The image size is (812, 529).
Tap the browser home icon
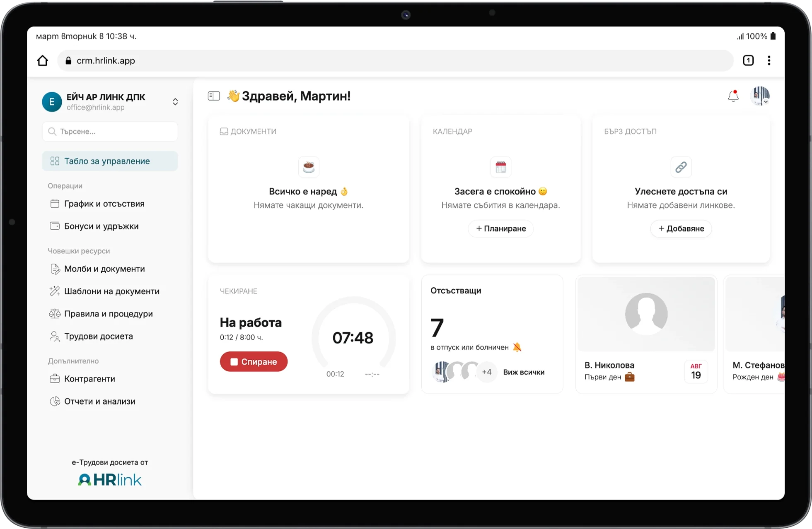(42, 60)
